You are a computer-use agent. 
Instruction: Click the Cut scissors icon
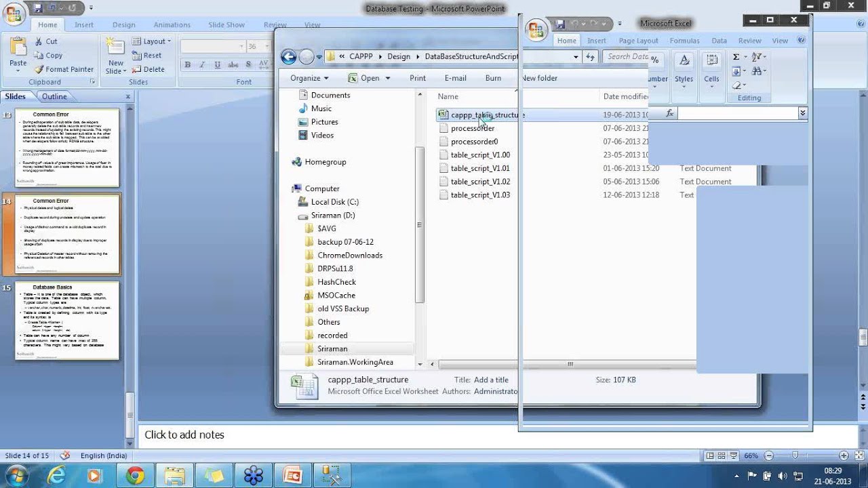[x=39, y=41]
